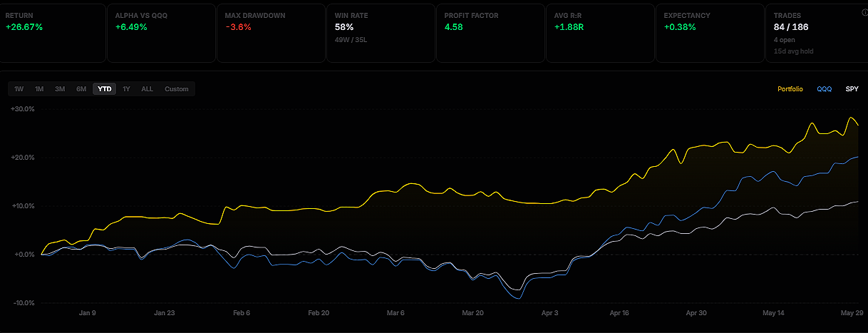Screen dimensions: 868x333
Task: Switch chart to the 3M range
Action: 60,89
